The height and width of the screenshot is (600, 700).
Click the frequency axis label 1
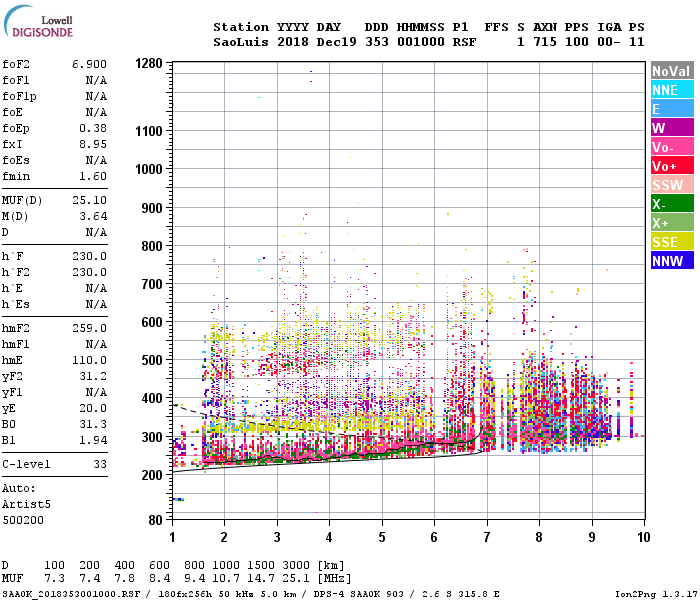pos(172,537)
